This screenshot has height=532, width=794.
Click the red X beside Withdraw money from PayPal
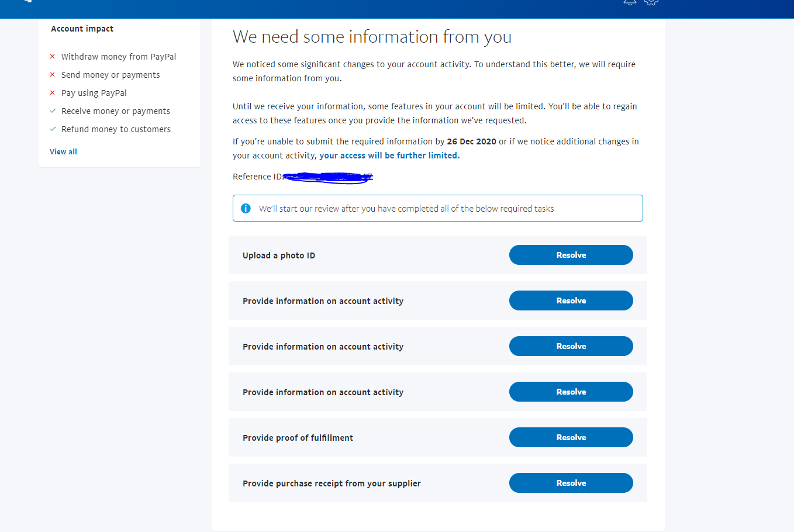pos(53,57)
